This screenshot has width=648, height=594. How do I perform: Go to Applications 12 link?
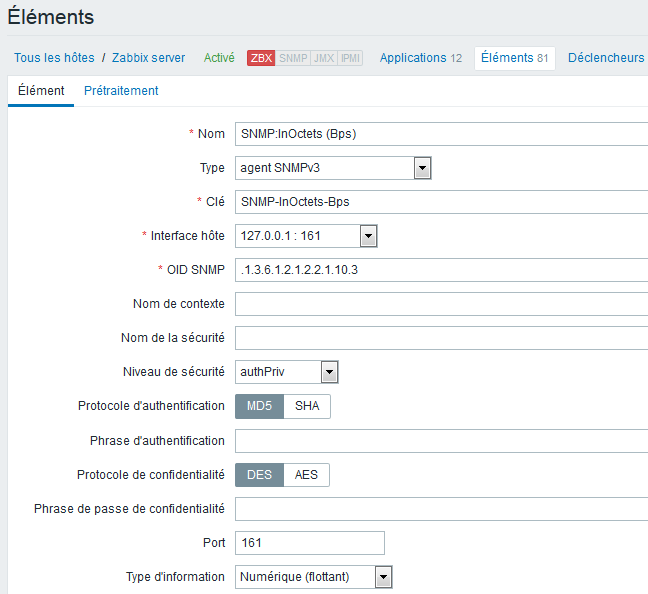[421, 58]
